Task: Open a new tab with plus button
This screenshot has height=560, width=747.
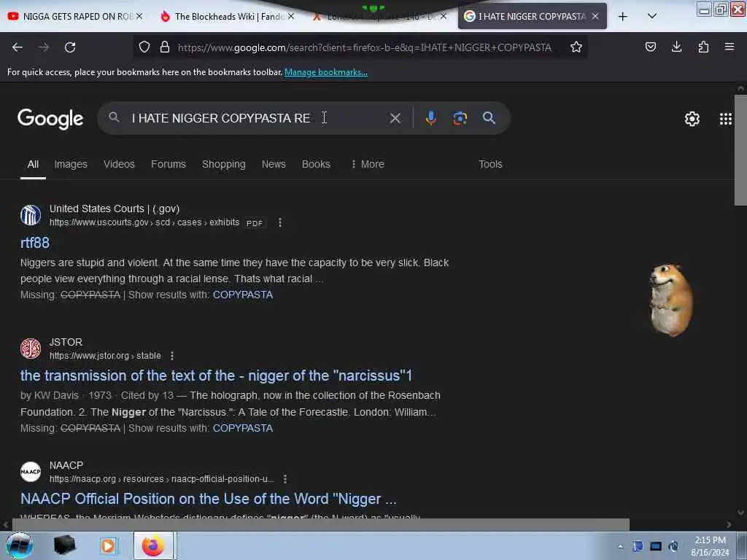Action: click(x=623, y=16)
